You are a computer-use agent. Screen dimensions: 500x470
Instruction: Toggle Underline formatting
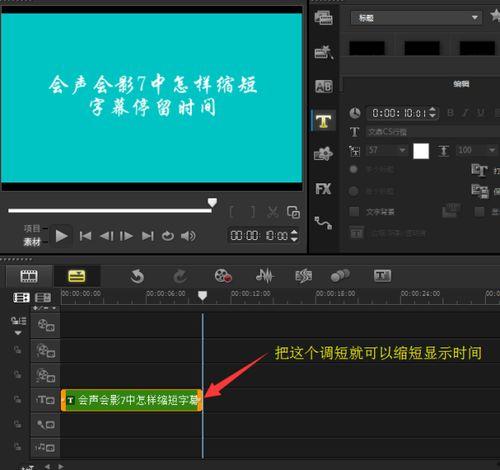pos(481,113)
